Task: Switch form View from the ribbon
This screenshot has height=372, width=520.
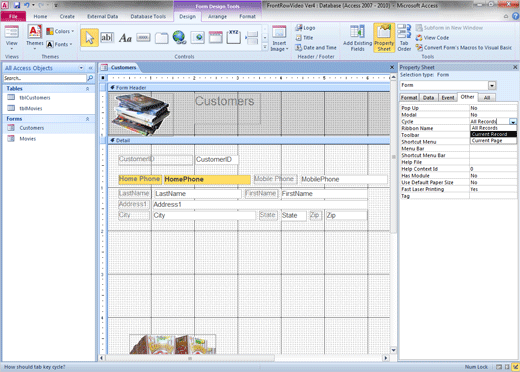Action: tap(12, 38)
